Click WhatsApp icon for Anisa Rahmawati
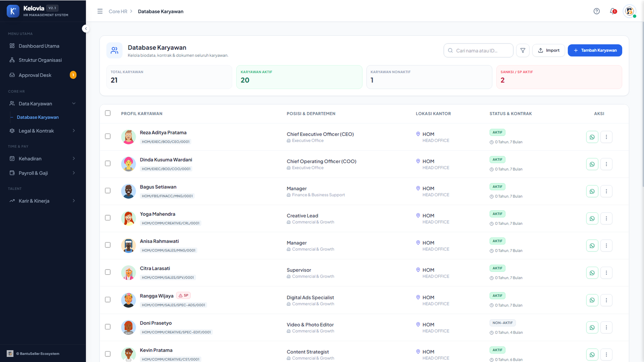This screenshot has width=644, height=362. coord(592,246)
